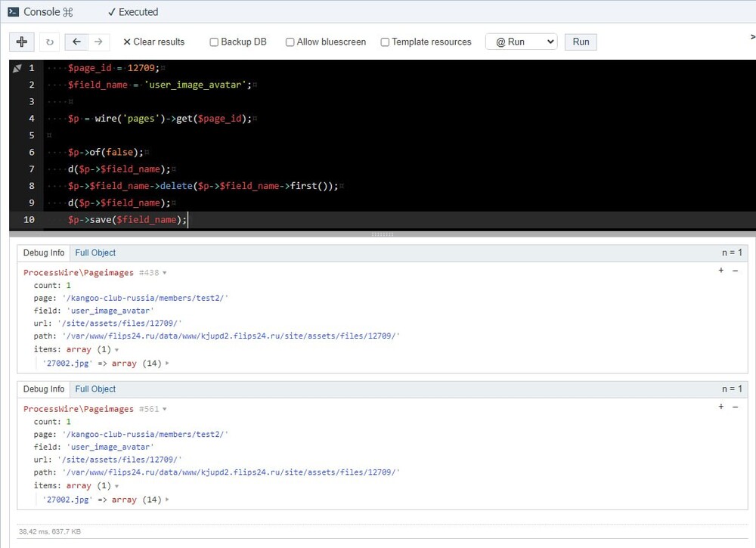Click Clear results
The image size is (756, 548).
point(153,42)
